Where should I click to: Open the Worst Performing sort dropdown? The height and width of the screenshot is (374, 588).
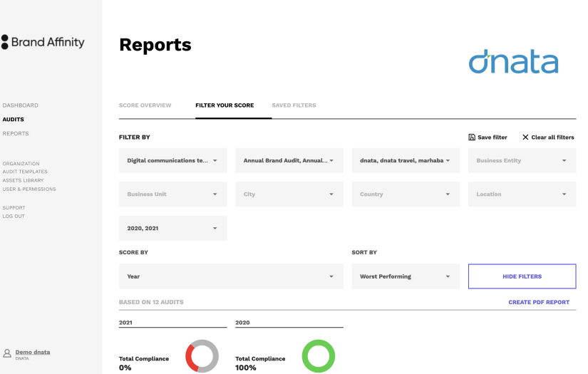406,276
